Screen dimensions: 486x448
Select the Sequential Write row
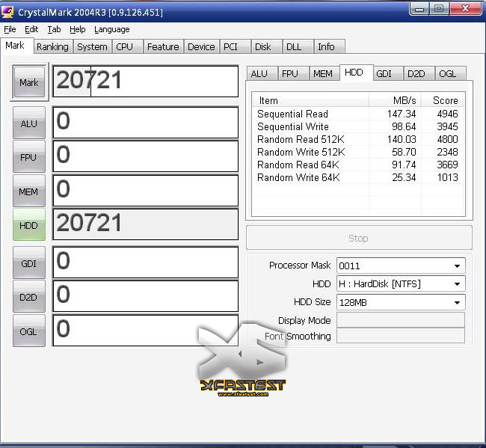[x=358, y=126]
